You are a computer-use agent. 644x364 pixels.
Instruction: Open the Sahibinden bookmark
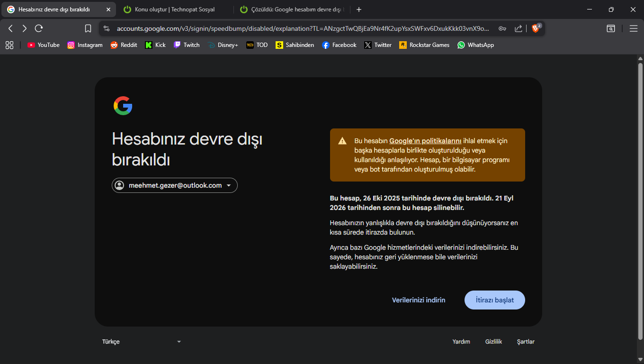(x=295, y=45)
